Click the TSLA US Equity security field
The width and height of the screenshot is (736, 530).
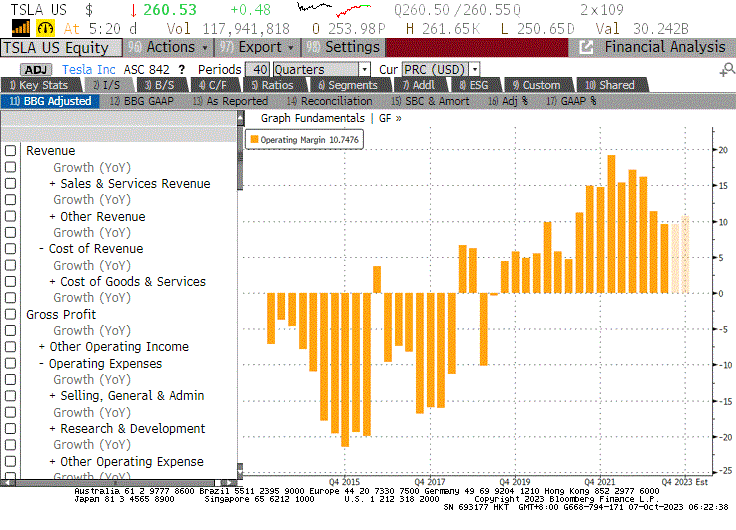61,47
